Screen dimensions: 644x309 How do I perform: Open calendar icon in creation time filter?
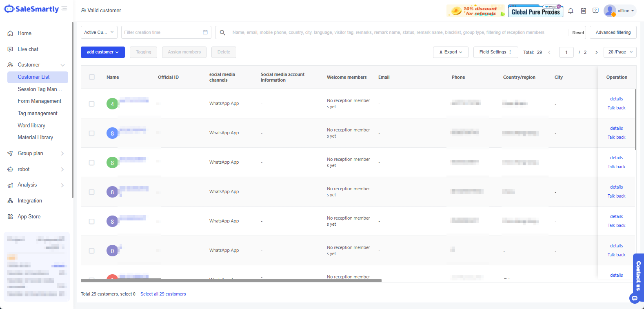pyautogui.click(x=205, y=32)
